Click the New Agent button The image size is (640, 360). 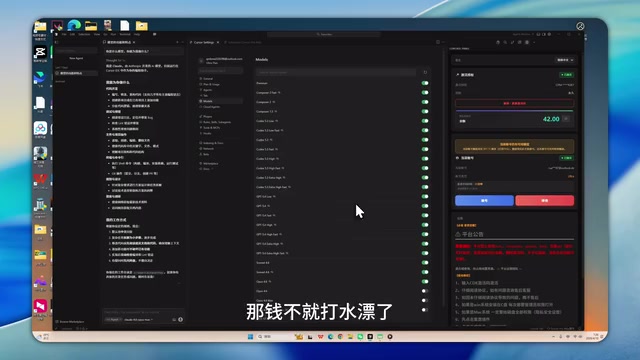coord(76,58)
